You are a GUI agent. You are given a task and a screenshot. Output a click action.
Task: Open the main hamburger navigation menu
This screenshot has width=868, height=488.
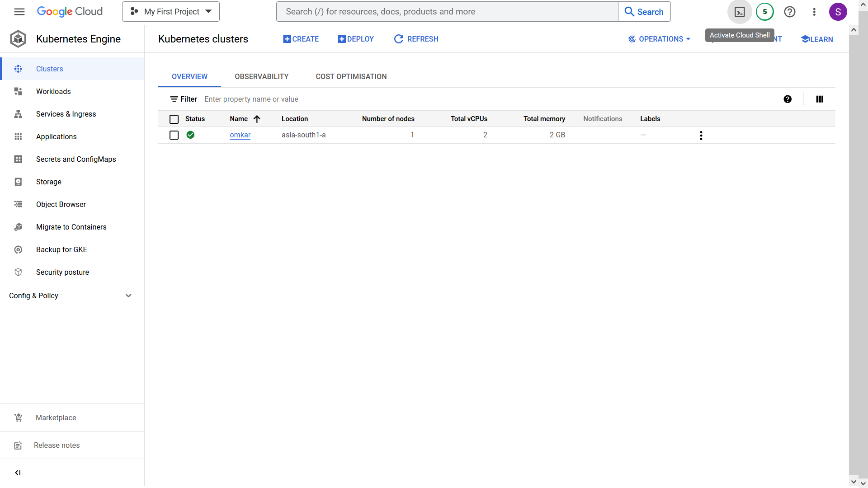pos(19,12)
